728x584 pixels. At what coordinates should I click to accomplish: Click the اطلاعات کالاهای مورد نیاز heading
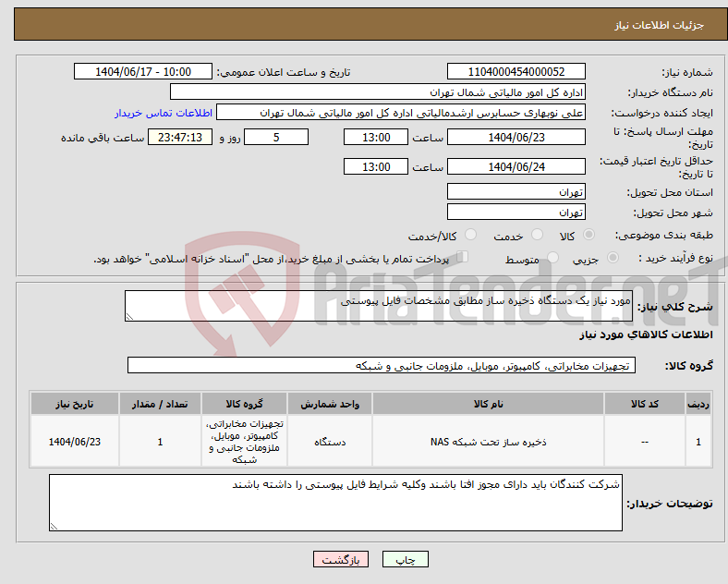pos(646,335)
